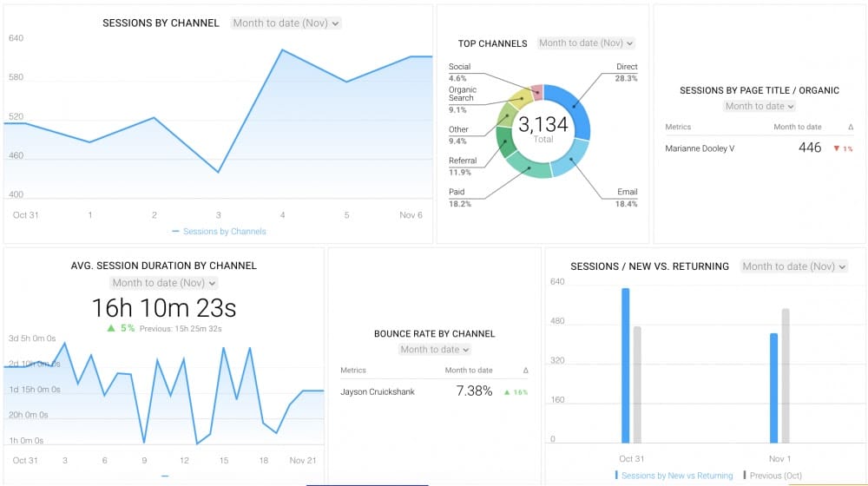868x486 pixels.
Task: Click the Nov 21 axis label
Action: coord(303,460)
